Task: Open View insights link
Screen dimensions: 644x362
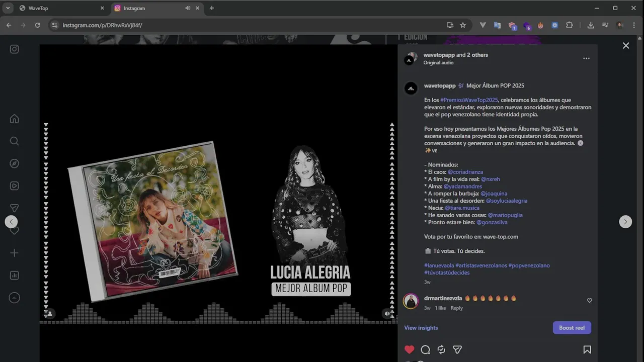Action: pyautogui.click(x=421, y=328)
